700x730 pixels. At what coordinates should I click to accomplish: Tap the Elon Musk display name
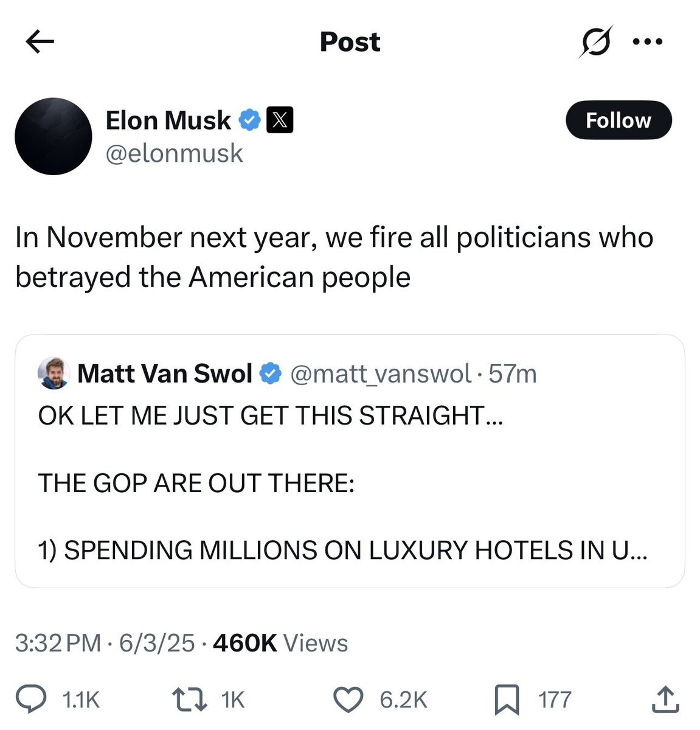(168, 120)
